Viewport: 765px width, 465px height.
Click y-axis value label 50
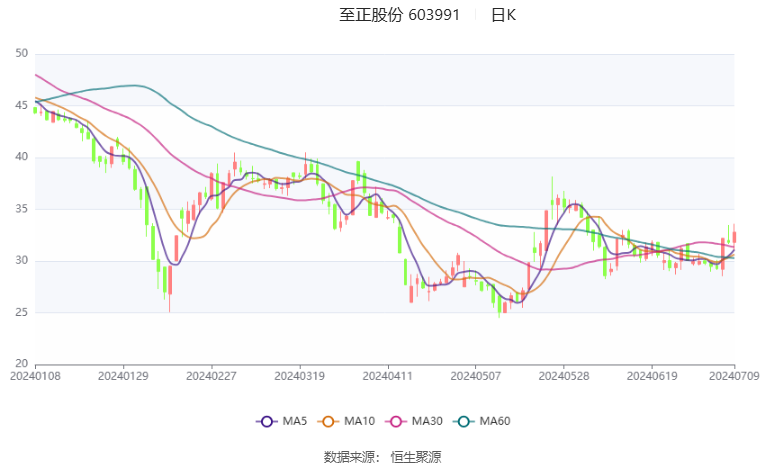(x=21, y=53)
